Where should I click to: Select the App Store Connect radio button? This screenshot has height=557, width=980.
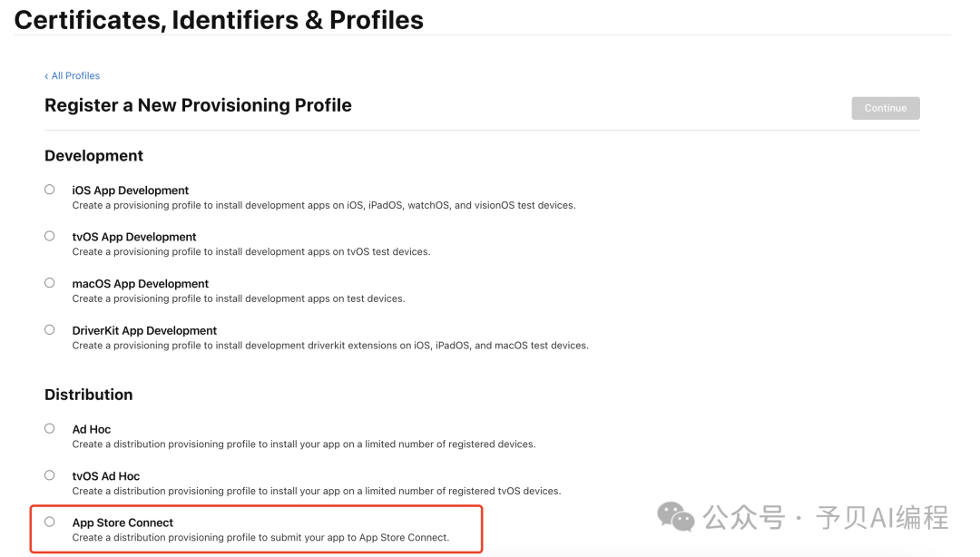pos(50,522)
